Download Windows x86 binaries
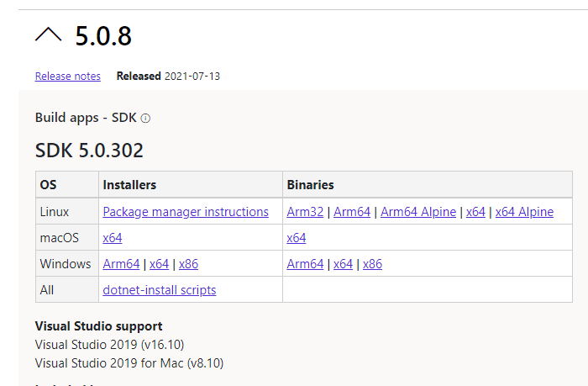The image size is (588, 386). pyautogui.click(x=372, y=264)
